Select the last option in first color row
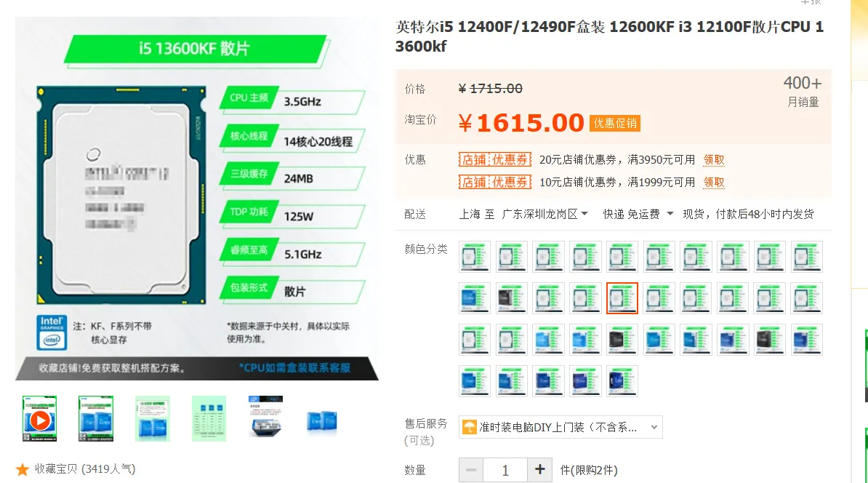This screenshot has height=483, width=868. click(806, 257)
